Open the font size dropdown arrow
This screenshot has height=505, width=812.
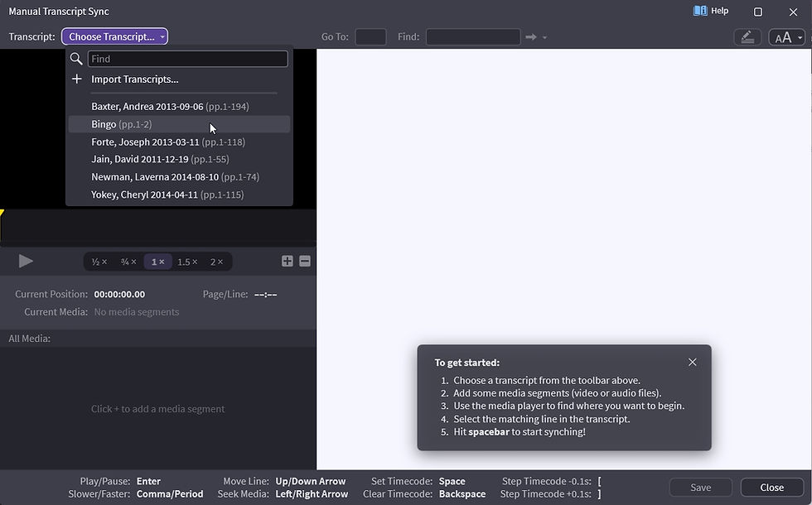(x=799, y=36)
